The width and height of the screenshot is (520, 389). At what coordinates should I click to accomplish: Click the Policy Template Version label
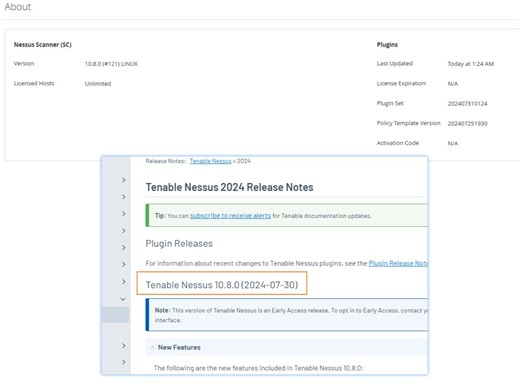point(408,123)
